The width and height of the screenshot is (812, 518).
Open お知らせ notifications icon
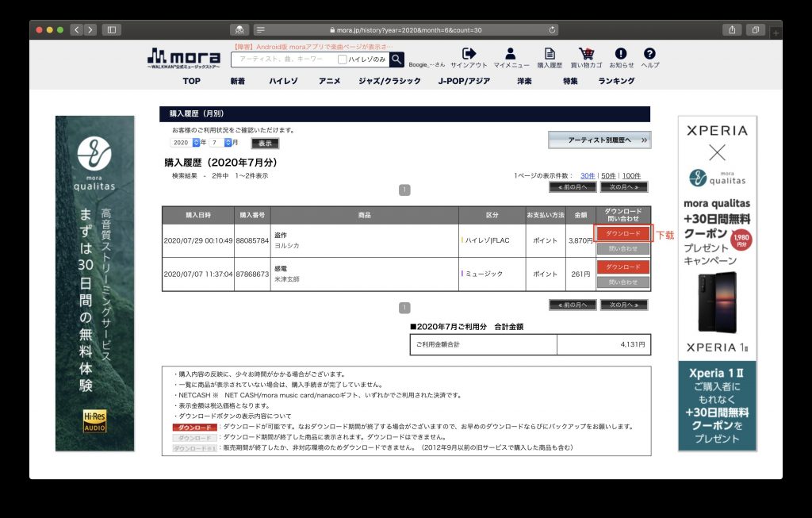tap(621, 57)
